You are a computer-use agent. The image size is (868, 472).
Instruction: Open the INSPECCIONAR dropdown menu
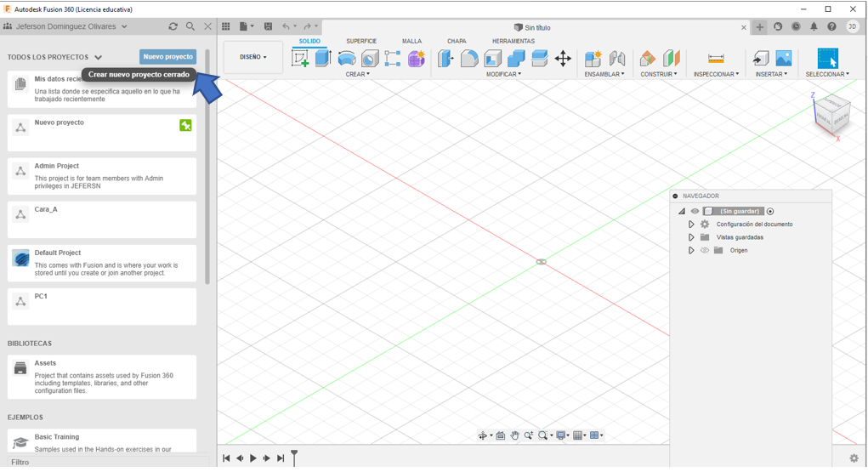click(716, 74)
